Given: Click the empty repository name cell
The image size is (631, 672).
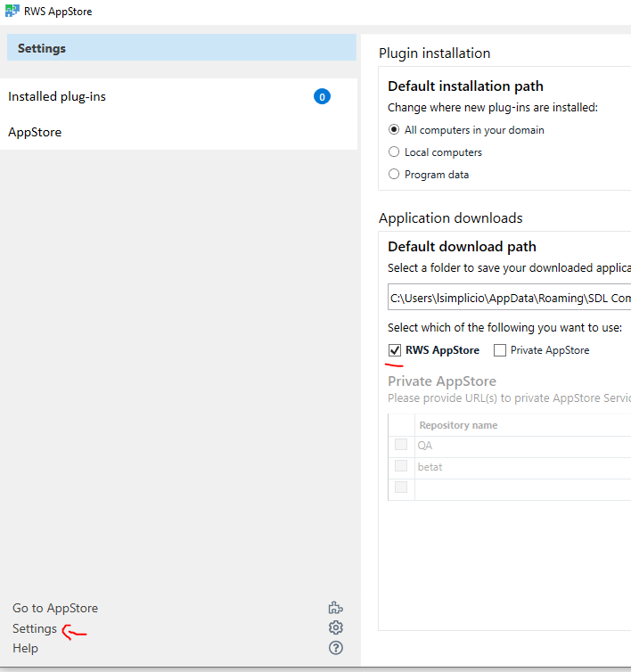Looking at the screenshot, I should click(x=523, y=489).
